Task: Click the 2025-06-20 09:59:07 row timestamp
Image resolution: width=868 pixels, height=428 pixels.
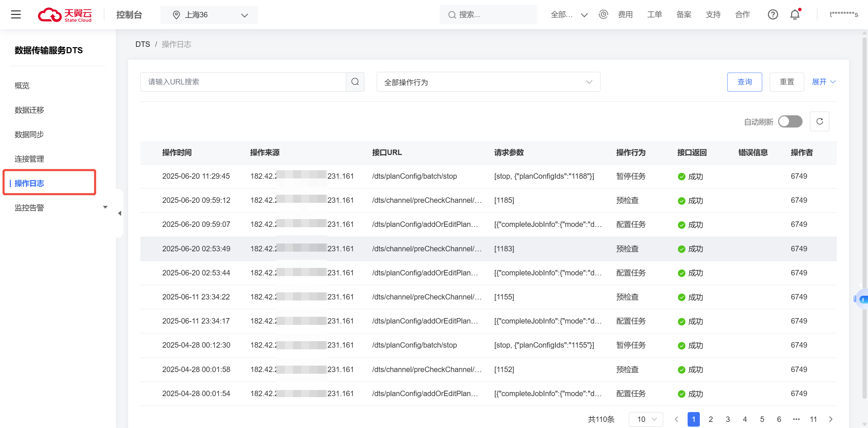Action: click(x=196, y=225)
